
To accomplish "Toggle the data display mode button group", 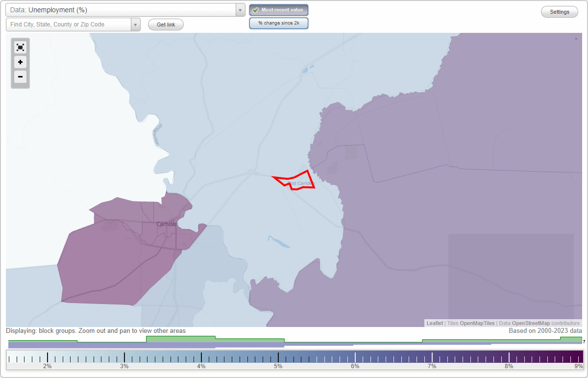I will (278, 16).
